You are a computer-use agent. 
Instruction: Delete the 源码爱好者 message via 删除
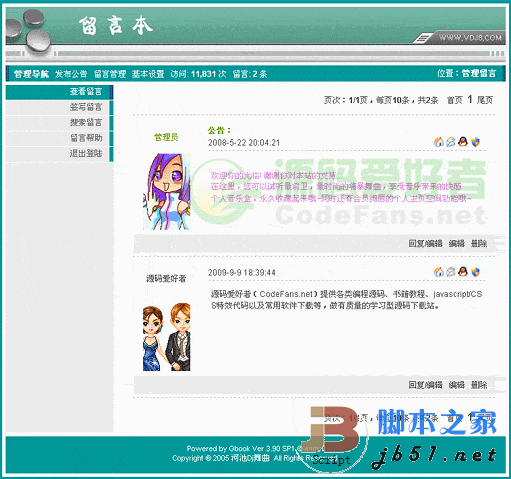(479, 385)
